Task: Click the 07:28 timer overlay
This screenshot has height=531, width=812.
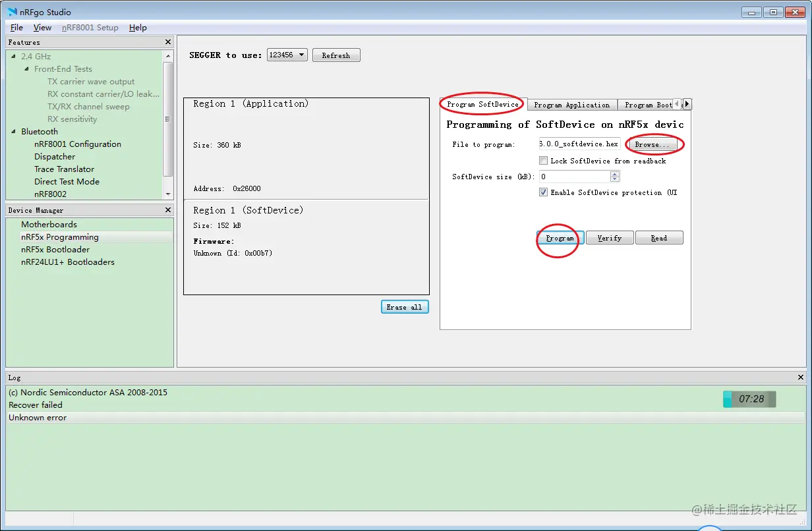Action: click(749, 399)
